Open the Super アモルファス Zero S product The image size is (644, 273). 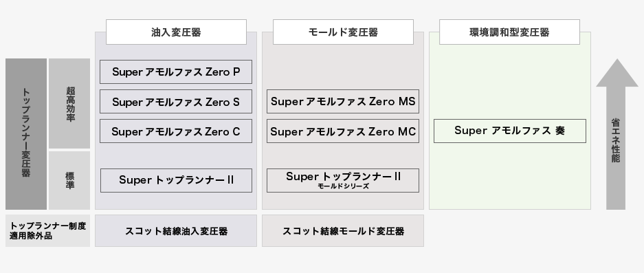(176, 102)
